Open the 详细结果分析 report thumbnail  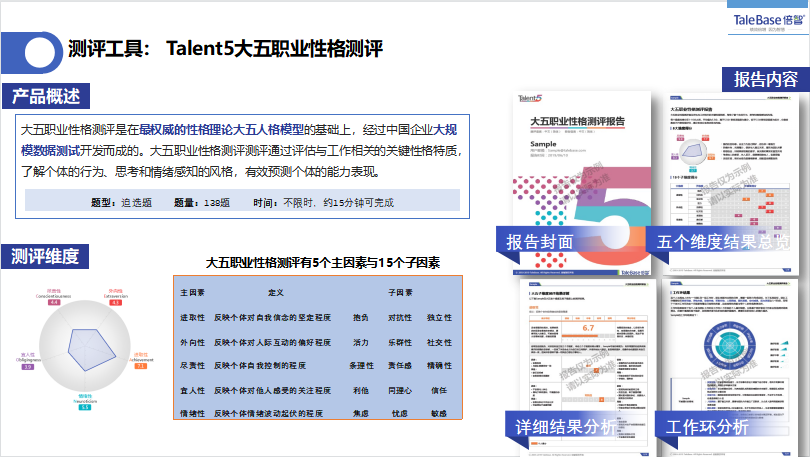click(x=587, y=368)
